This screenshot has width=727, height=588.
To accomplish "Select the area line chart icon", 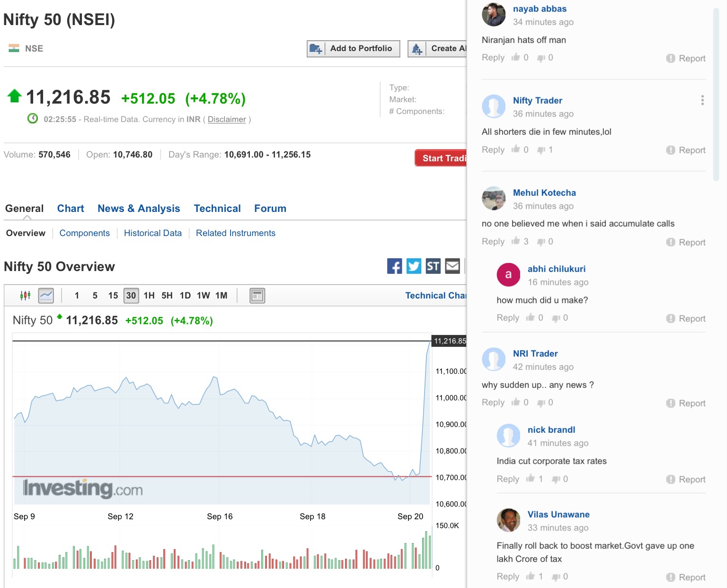I will (x=46, y=296).
